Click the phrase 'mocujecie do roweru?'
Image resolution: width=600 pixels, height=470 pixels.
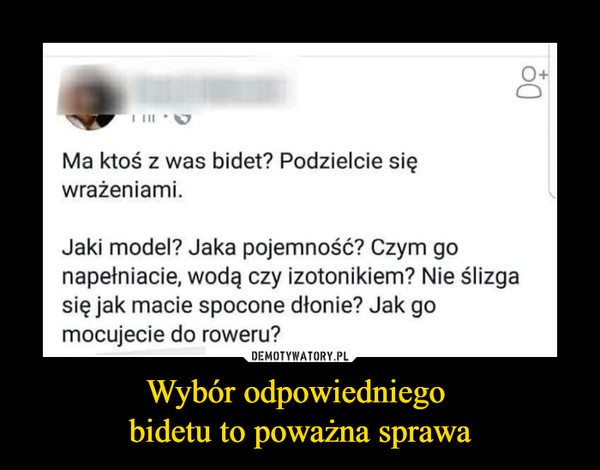171,335
